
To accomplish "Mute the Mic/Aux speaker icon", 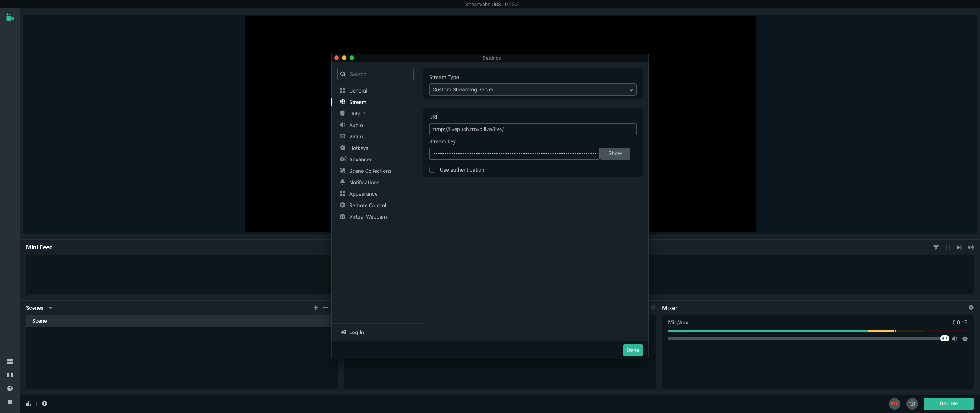I will click(x=955, y=339).
